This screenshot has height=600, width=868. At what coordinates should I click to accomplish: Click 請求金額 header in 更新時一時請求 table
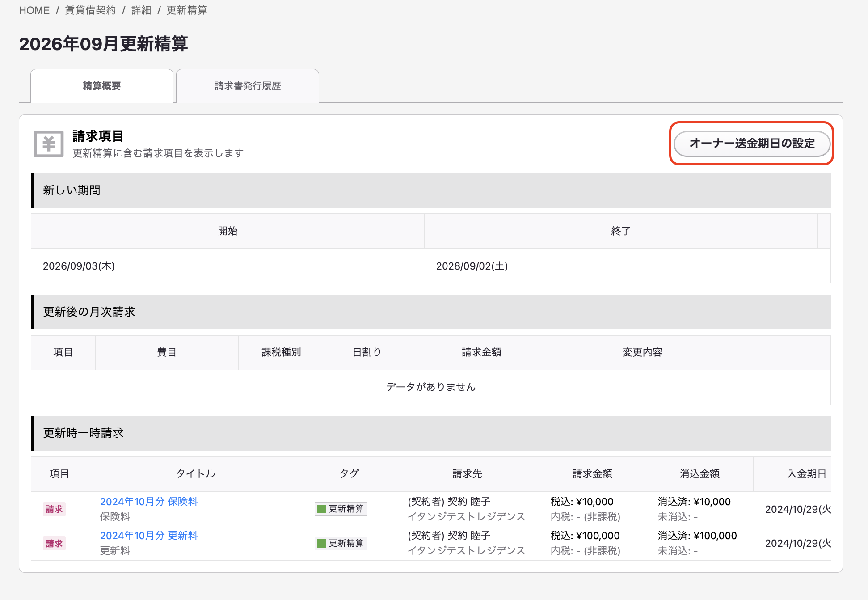[592, 474]
